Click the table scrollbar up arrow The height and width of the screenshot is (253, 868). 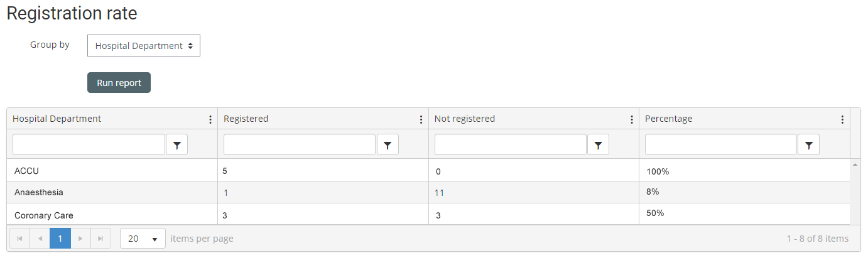(854, 164)
